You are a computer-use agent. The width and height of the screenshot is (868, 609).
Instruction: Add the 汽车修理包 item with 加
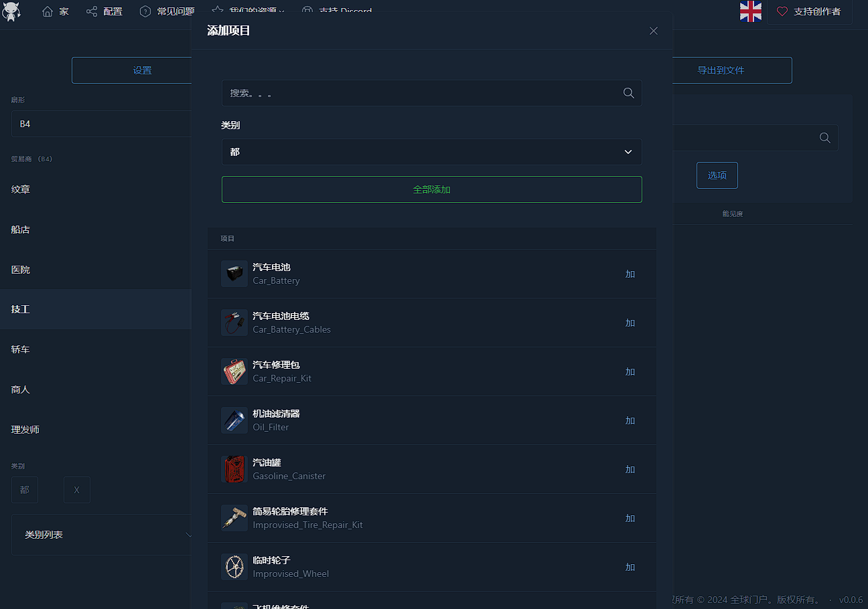point(630,371)
